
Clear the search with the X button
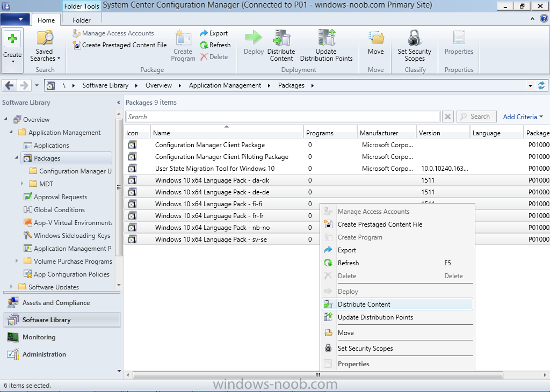tap(448, 117)
